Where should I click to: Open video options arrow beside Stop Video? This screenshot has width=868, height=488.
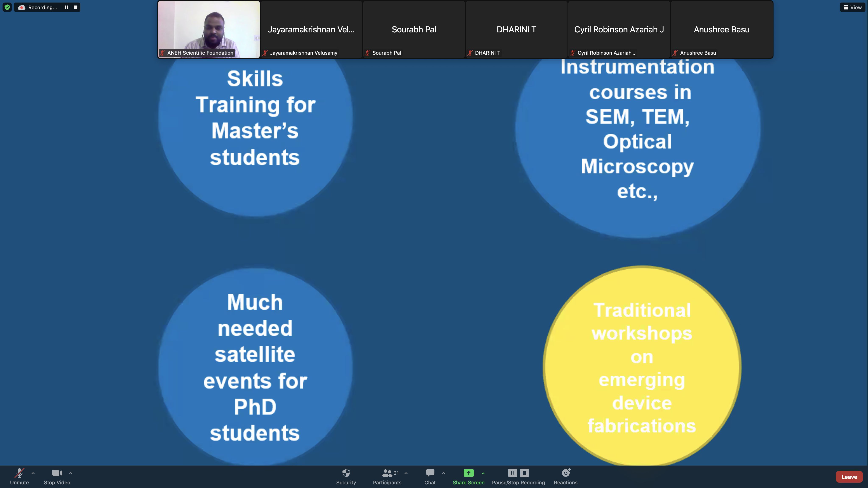(x=71, y=473)
